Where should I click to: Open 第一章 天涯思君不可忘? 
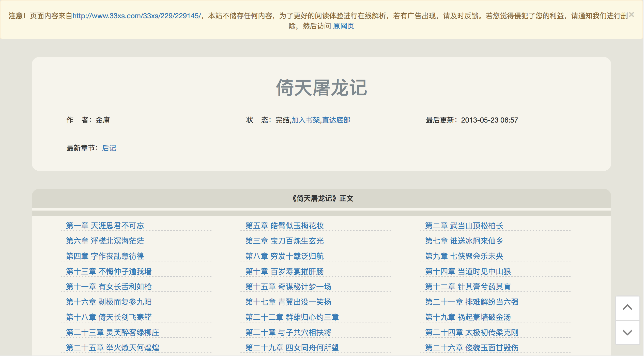click(105, 226)
